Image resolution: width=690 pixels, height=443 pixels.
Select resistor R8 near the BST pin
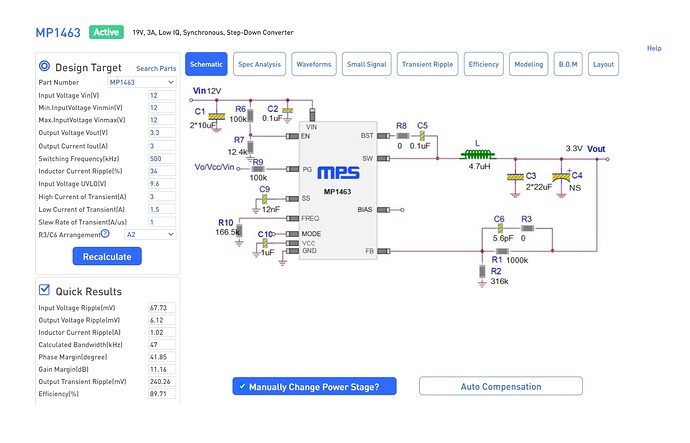coord(403,136)
